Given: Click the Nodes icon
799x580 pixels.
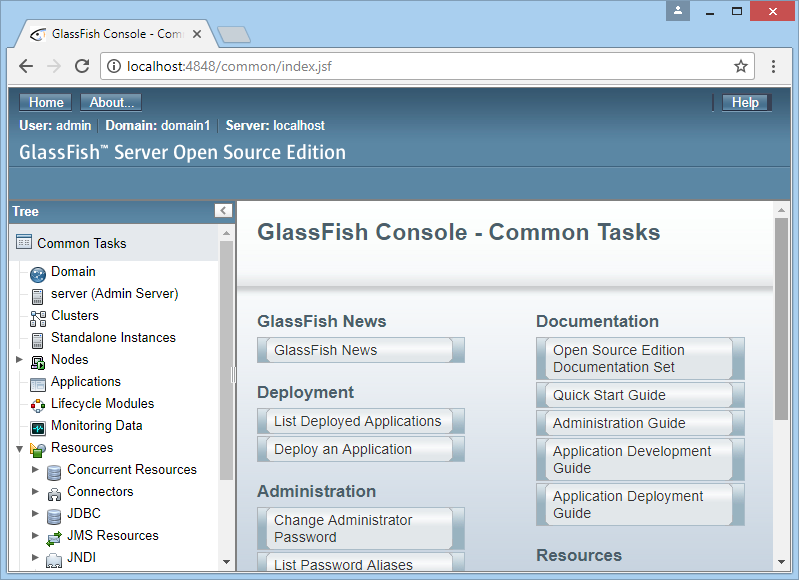Looking at the screenshot, I should pyautogui.click(x=38, y=362).
